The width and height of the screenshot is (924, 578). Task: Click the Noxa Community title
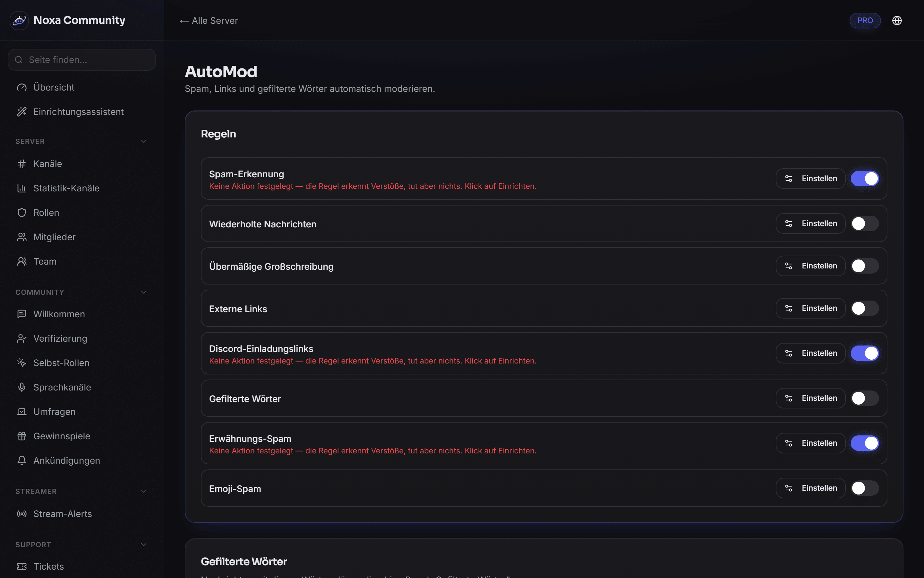pyautogui.click(x=80, y=20)
